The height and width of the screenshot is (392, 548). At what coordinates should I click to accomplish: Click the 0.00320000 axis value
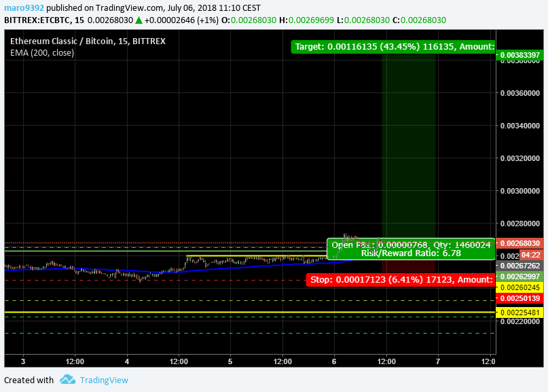(x=520, y=158)
